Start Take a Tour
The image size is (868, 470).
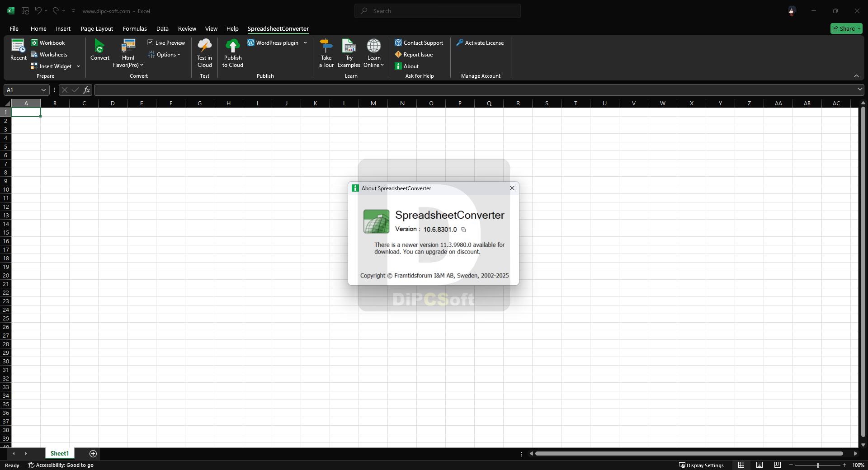pyautogui.click(x=326, y=53)
